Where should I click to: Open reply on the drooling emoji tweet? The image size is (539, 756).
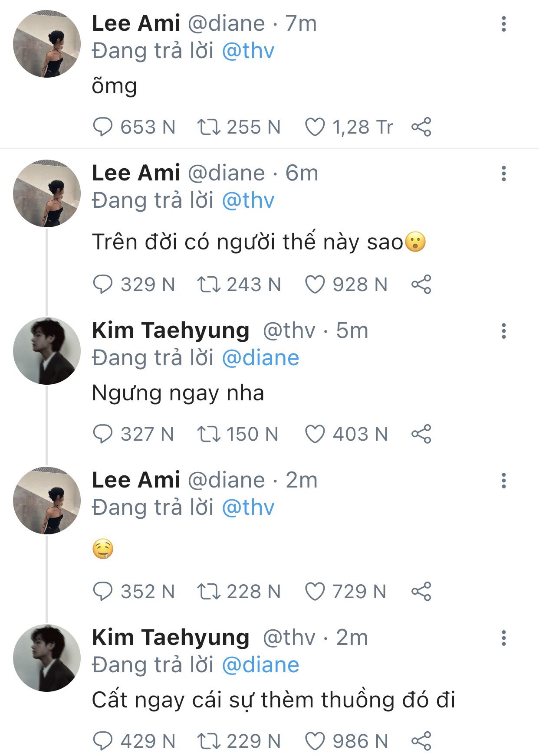coord(103,592)
